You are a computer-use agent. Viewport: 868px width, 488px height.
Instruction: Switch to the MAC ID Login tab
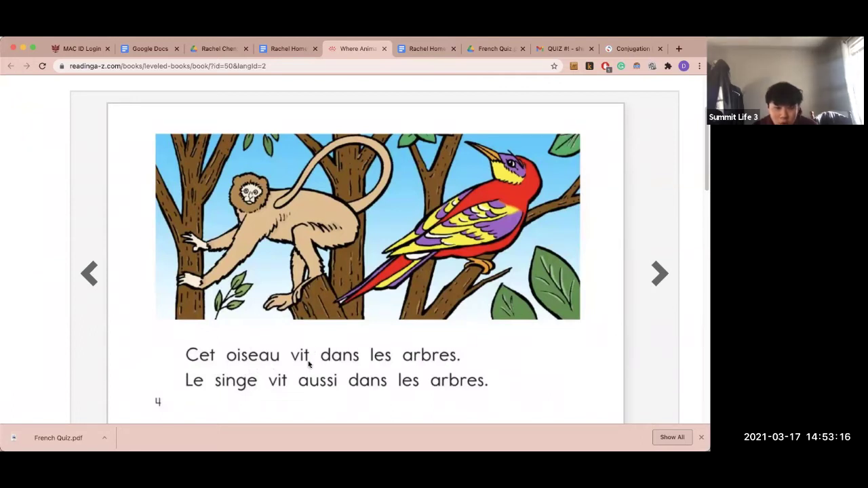click(81, 49)
